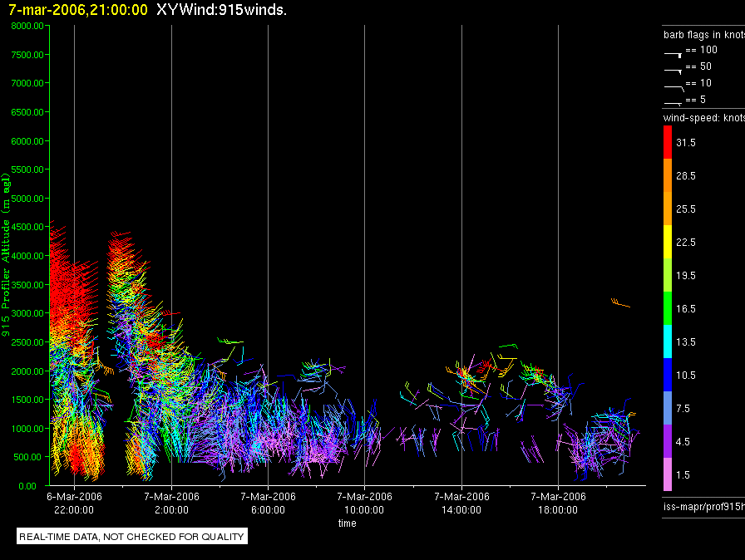The image size is (745, 560).
Task: Click the 4000.00 altitude tick label
Action: [27, 256]
